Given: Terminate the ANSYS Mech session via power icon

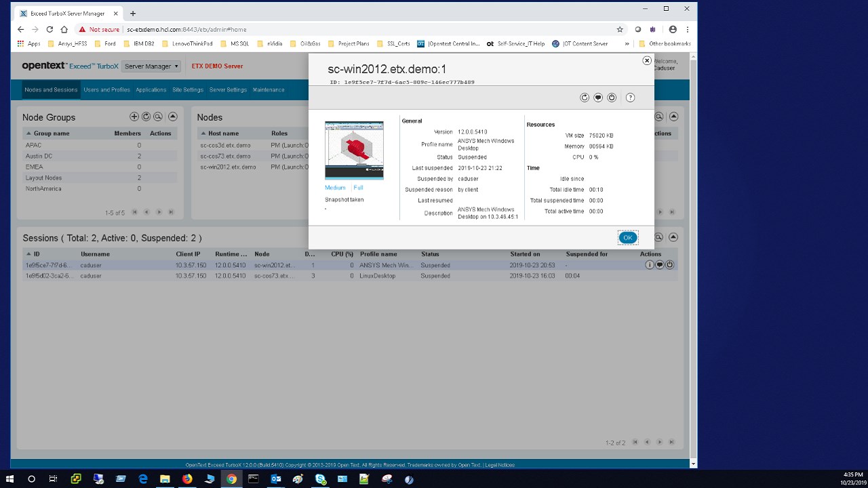Looking at the screenshot, I should (670, 265).
